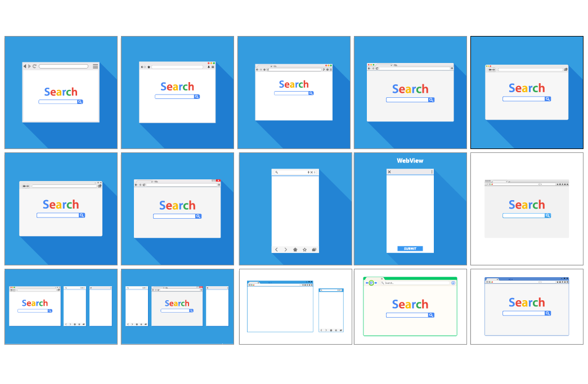Screen dimensions: 588x384
Task: Click the tabs icon in the large mobile browser
Action: 314,250
